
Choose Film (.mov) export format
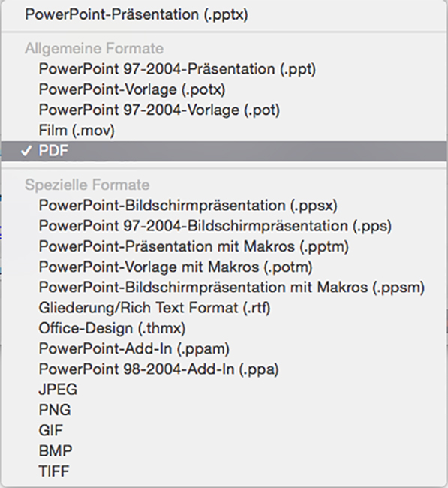[x=224, y=131]
